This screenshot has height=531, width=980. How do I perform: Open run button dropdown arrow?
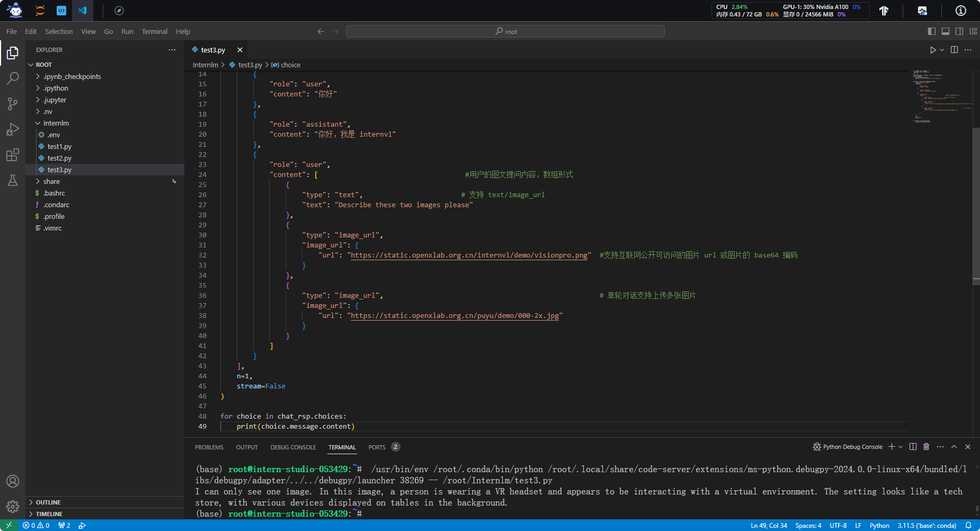coord(942,50)
